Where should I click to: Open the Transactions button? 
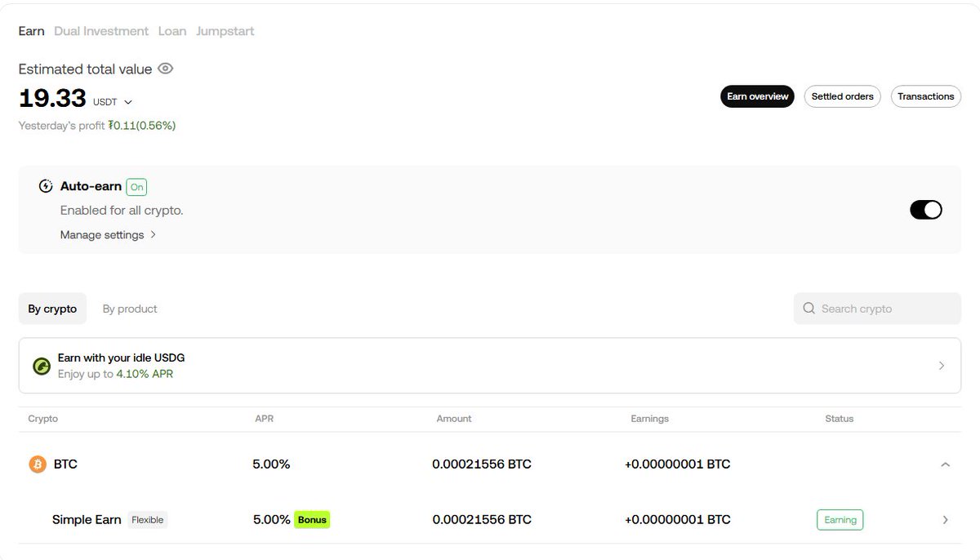pyautogui.click(x=925, y=96)
